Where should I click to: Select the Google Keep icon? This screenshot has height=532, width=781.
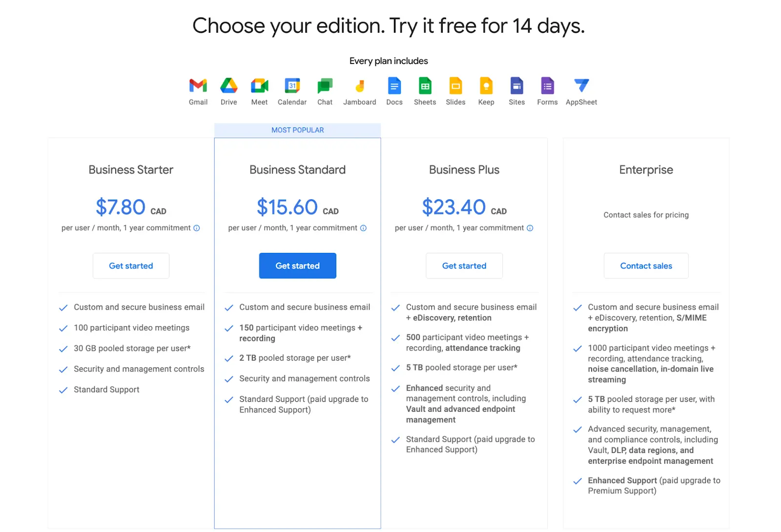pos(486,86)
